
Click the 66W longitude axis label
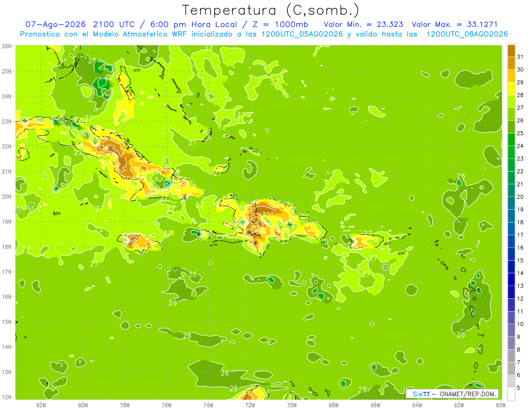(x=375, y=405)
